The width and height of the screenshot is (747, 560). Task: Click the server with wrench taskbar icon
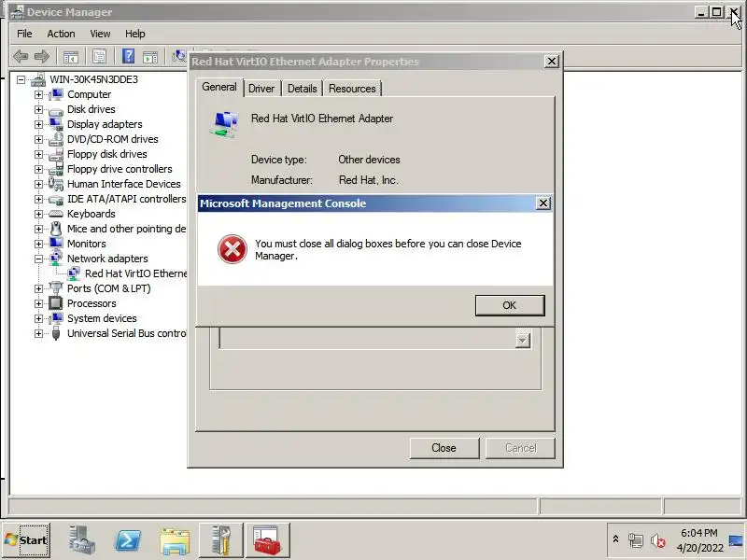click(221, 540)
